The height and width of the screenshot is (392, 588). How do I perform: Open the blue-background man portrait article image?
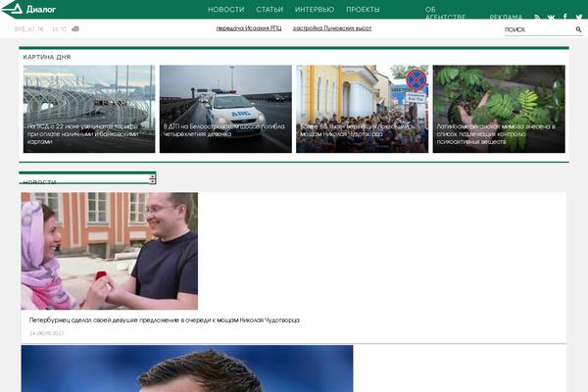(187, 368)
